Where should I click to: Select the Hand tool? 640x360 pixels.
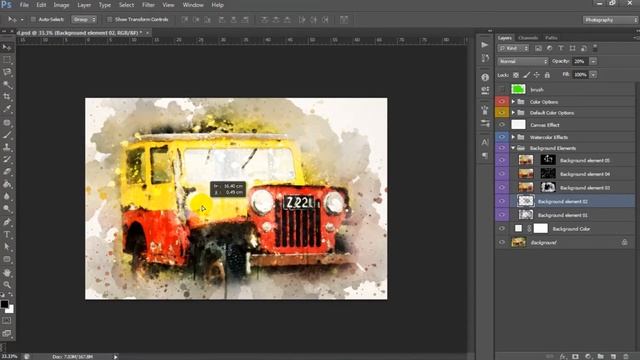[7, 272]
